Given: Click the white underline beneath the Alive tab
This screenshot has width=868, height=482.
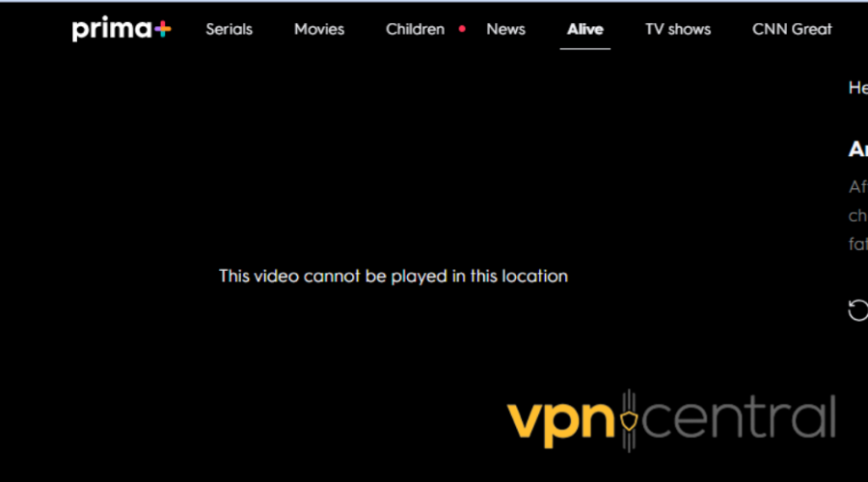Looking at the screenshot, I should click(x=585, y=49).
